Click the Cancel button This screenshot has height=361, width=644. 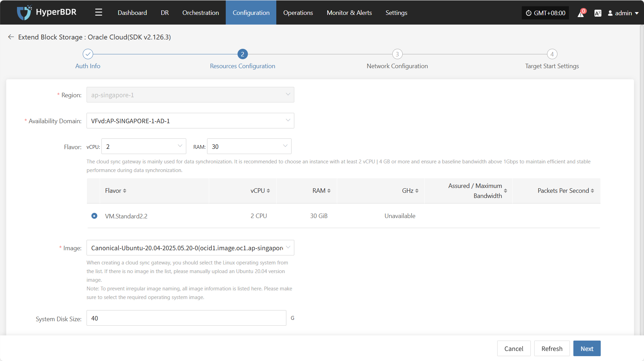(514, 349)
